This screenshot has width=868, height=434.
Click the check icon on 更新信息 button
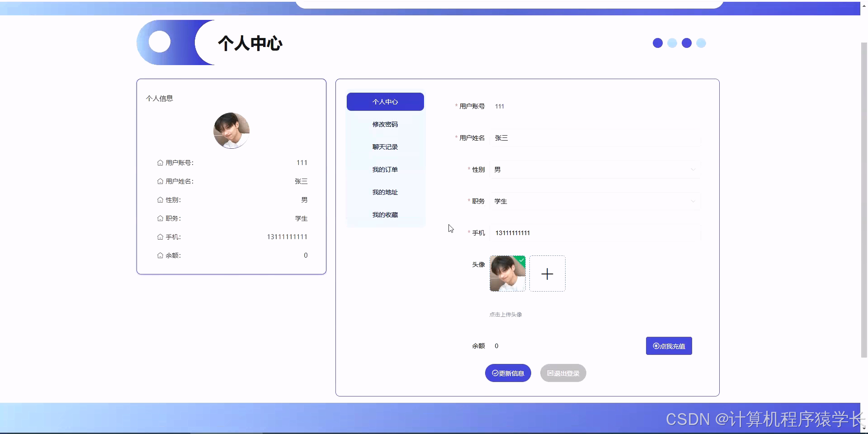(495, 373)
